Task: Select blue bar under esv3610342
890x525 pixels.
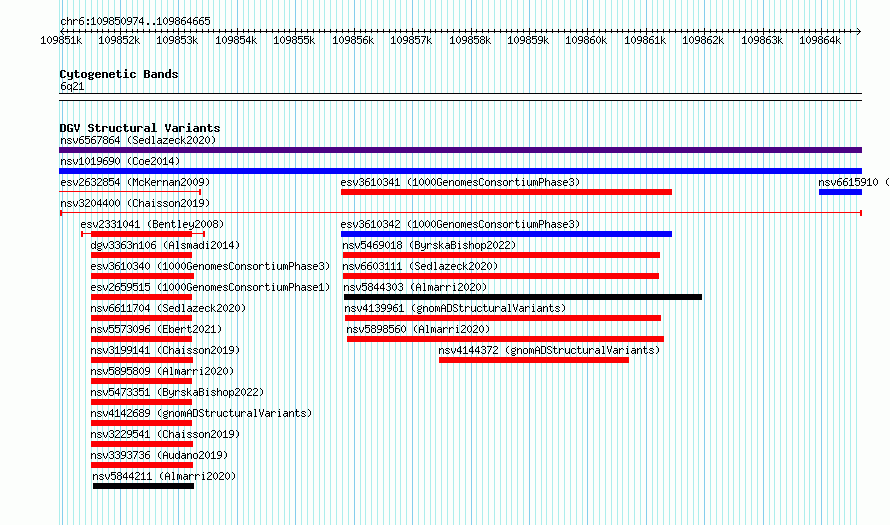Action: click(x=506, y=234)
